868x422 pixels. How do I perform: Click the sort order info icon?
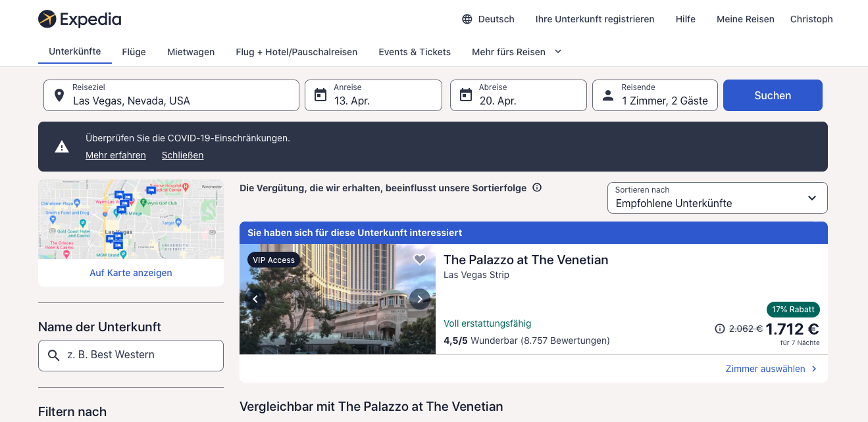coord(537,188)
